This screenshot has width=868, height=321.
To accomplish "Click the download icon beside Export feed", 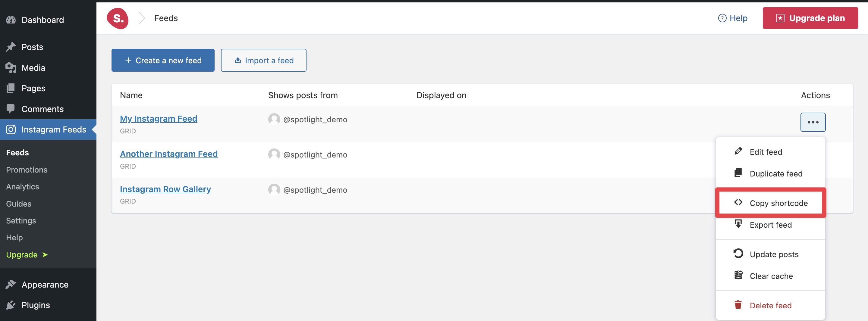I will coord(738,224).
